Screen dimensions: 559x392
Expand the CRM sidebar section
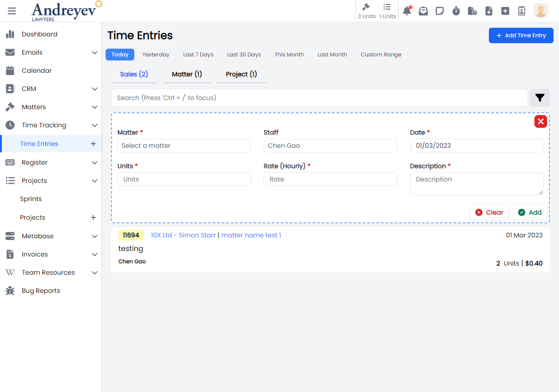click(94, 89)
